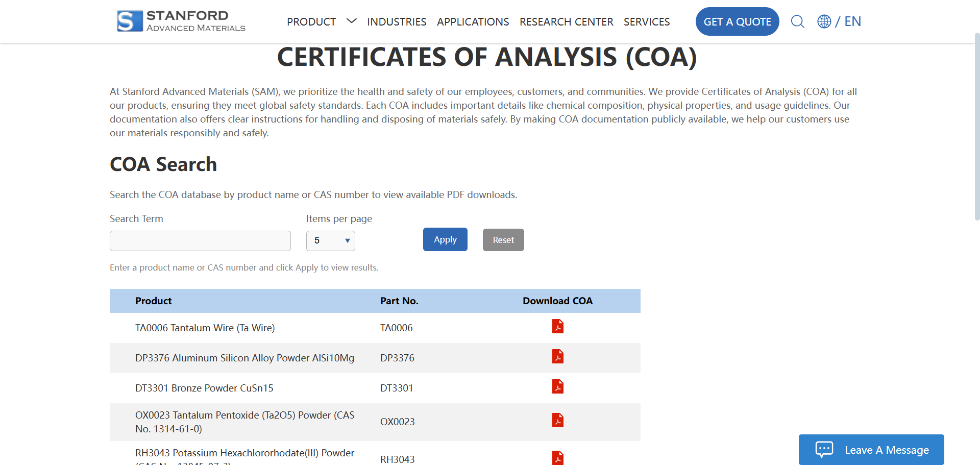Open the Items per page dropdown
The height and width of the screenshot is (465, 980).
330,241
